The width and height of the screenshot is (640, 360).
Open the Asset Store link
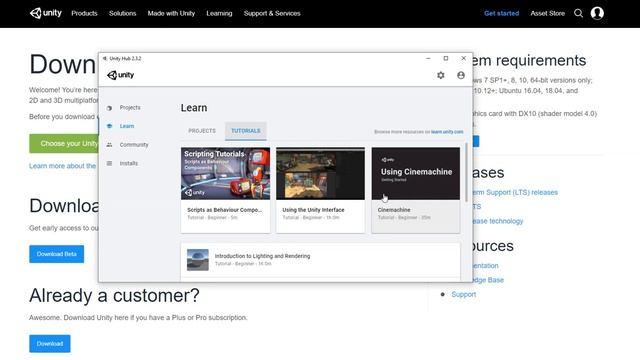[x=548, y=13]
